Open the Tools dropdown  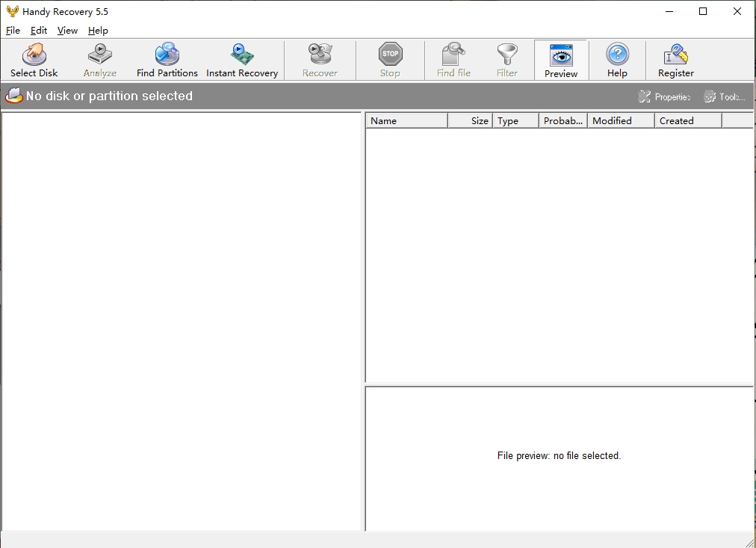(724, 96)
